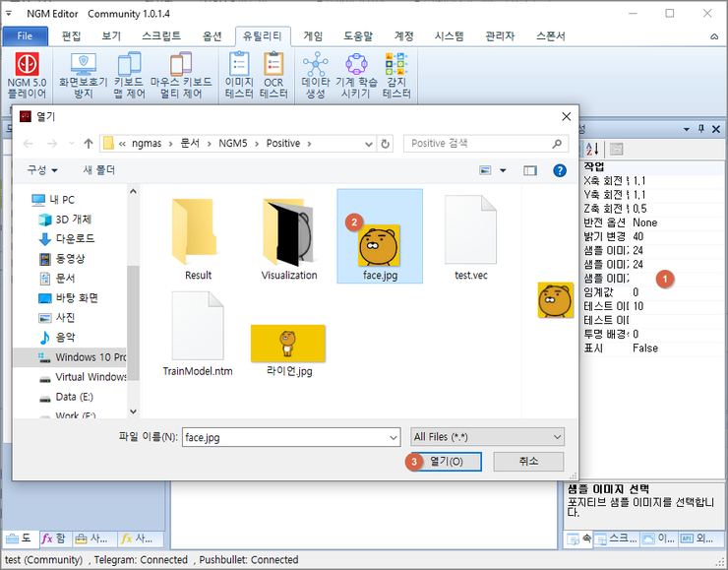The image size is (728, 570).
Task: Open the 화면보호기 방지 tool
Action: click(x=84, y=75)
